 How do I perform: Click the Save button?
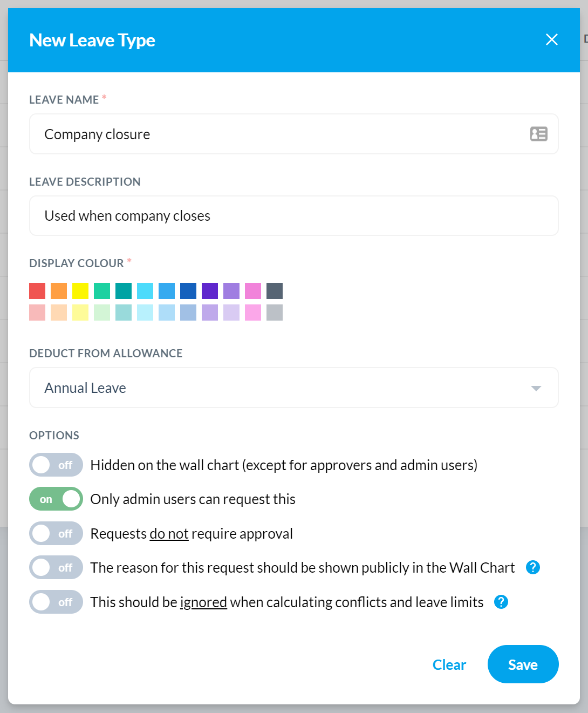(523, 664)
